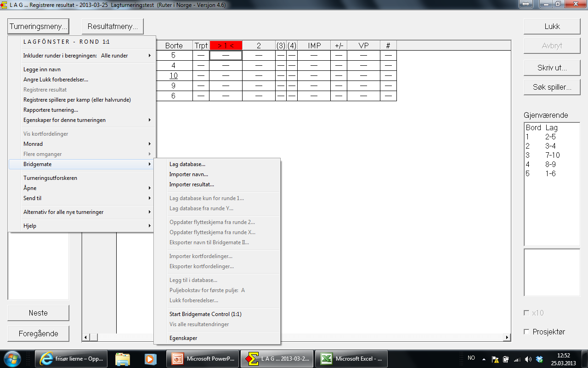Viewport: 588px width, 368px height.
Task: Click the Søk spiller button
Action: [552, 87]
